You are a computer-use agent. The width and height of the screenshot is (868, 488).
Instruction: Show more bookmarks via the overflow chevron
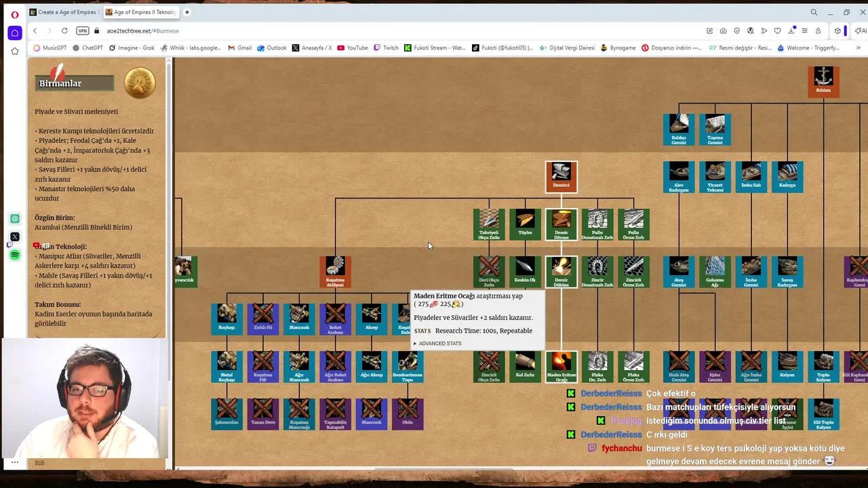[x=859, y=48]
